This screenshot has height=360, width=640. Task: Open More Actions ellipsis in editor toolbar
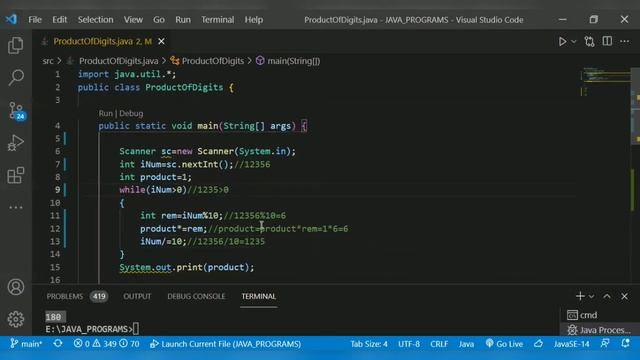click(624, 41)
